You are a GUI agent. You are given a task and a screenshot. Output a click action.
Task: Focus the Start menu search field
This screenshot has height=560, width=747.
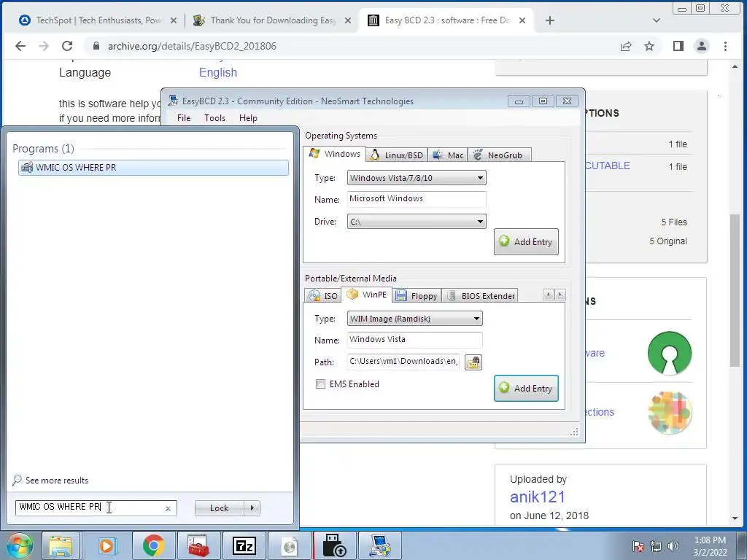(x=90, y=507)
